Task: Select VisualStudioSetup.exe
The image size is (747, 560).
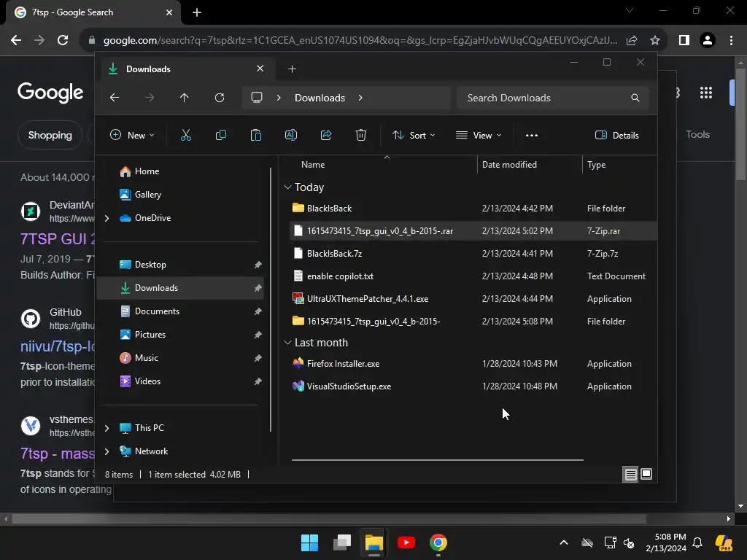Action: coord(473,386)
